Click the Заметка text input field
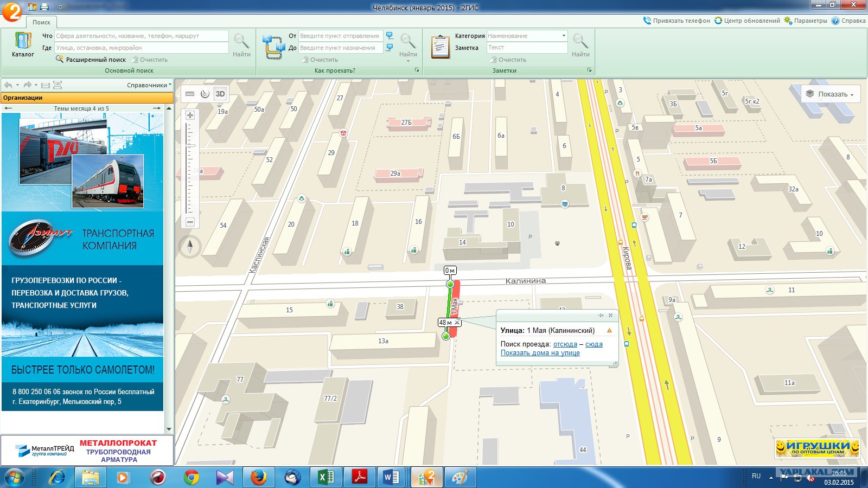The width and height of the screenshot is (868, 488). (x=527, y=48)
